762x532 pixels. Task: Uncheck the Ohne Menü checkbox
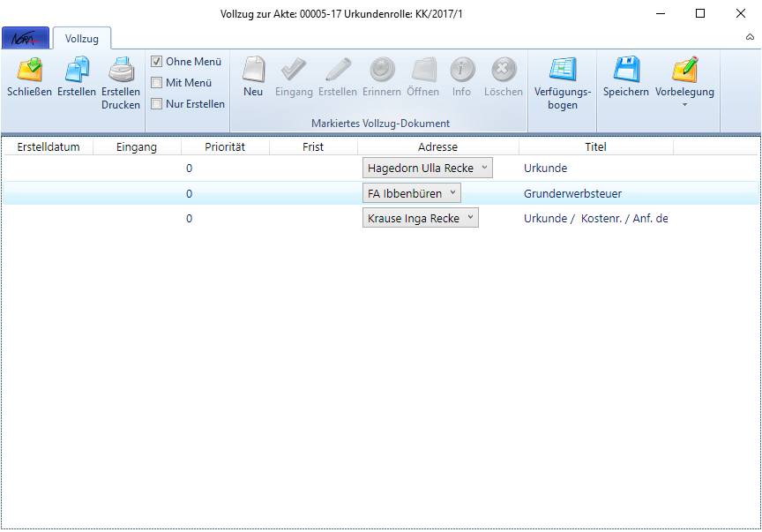[x=157, y=62]
